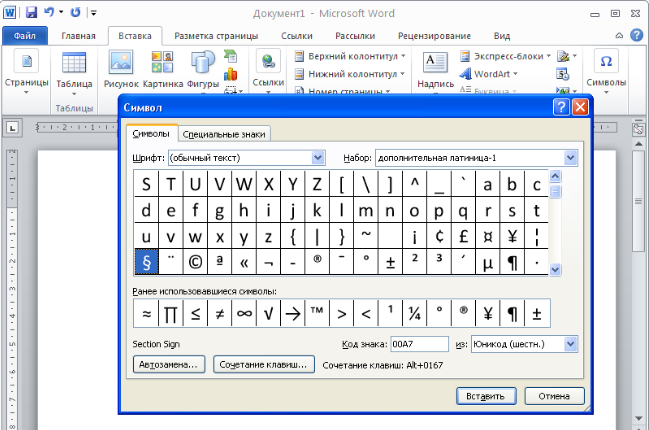The image size is (649, 430).
Task: Toggle ruler icon above vertical scrollbar
Action: pyautogui.click(x=638, y=129)
